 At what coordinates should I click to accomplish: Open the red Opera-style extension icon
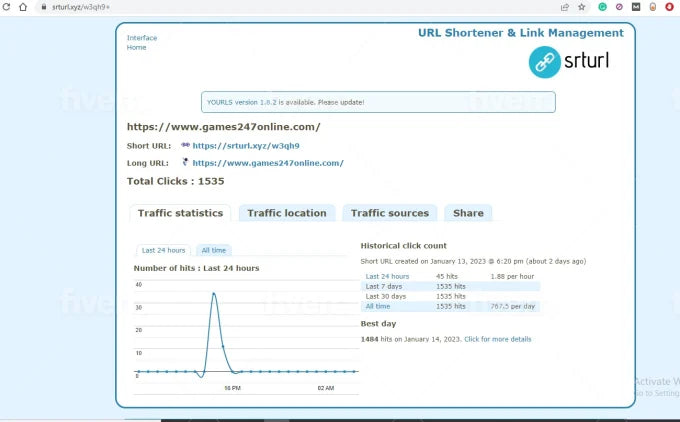point(670,7)
